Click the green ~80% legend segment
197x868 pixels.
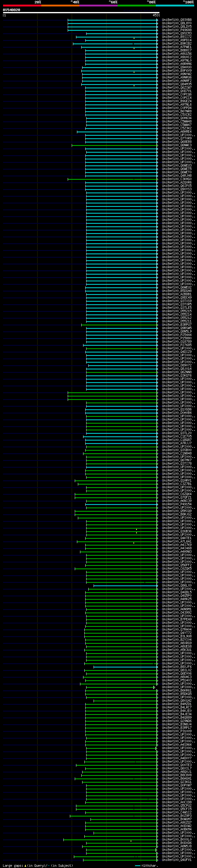tap(137, 6)
